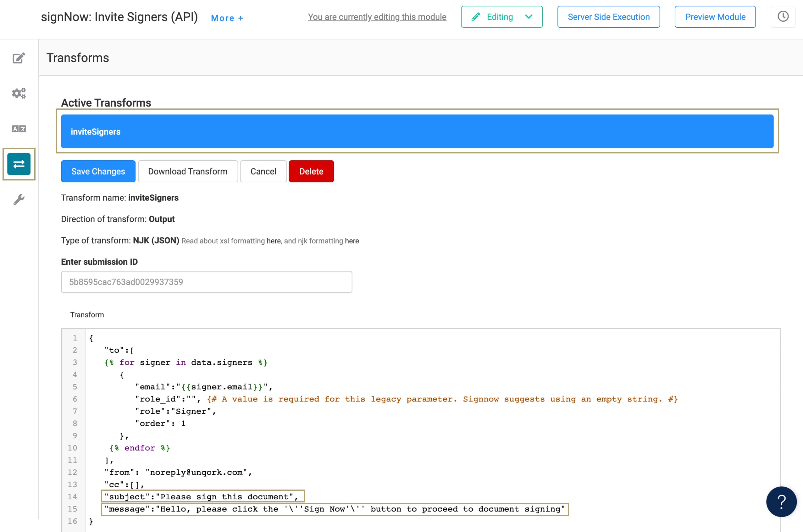Open the wrench tools icon in the sidebar
The width and height of the screenshot is (803, 532).
19,199
